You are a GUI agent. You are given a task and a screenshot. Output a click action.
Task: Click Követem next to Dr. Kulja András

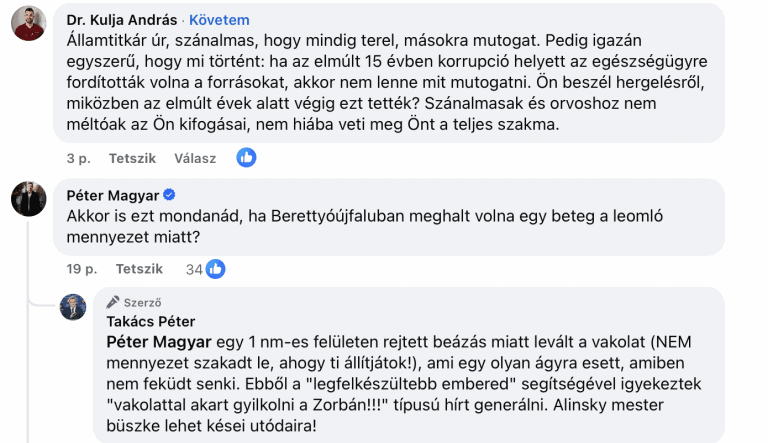pyautogui.click(x=219, y=20)
